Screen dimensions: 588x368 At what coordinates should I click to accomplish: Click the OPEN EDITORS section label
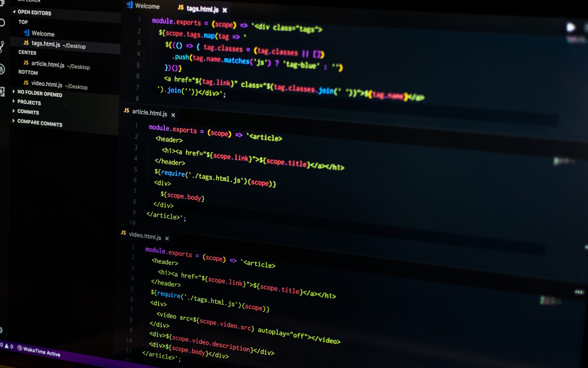(34, 13)
